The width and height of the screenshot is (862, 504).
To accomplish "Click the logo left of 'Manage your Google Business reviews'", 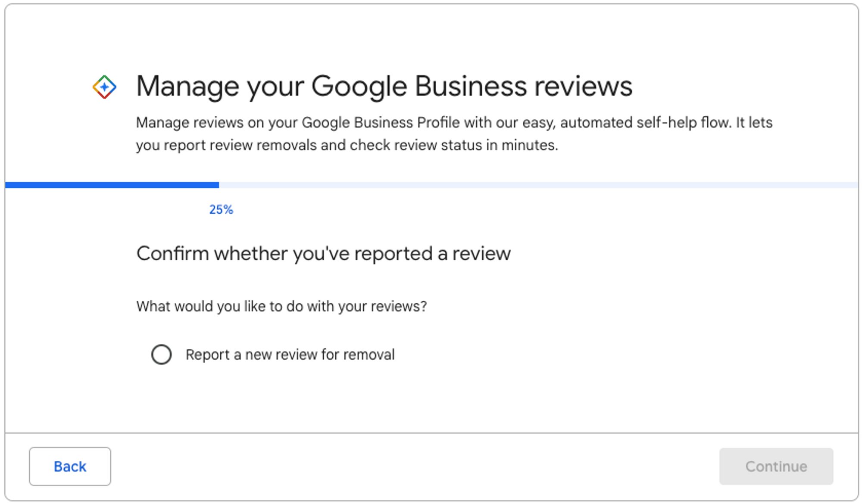I will [104, 87].
